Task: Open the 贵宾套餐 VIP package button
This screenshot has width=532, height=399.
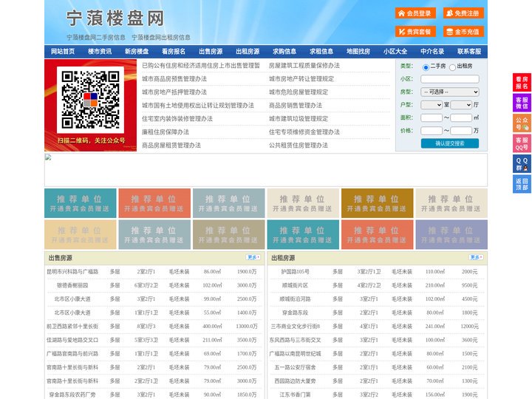Action: tap(415, 32)
